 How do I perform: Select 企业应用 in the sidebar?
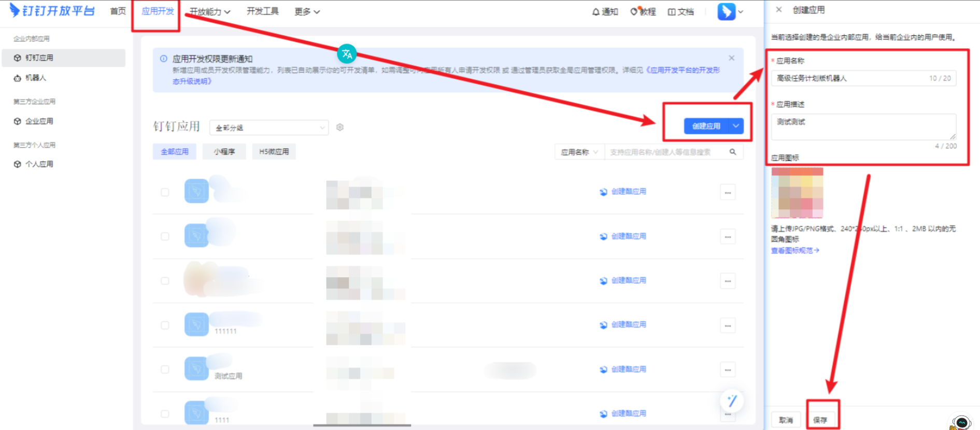coord(64,121)
